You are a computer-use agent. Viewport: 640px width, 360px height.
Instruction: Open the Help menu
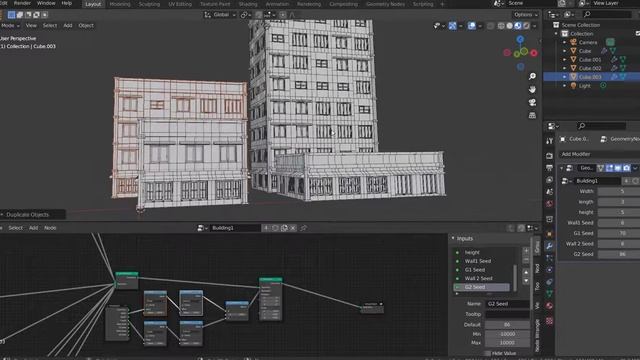(67, 3)
